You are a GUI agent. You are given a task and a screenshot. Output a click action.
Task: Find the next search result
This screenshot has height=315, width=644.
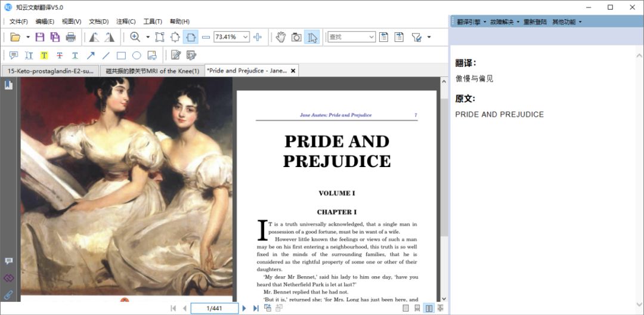click(399, 38)
